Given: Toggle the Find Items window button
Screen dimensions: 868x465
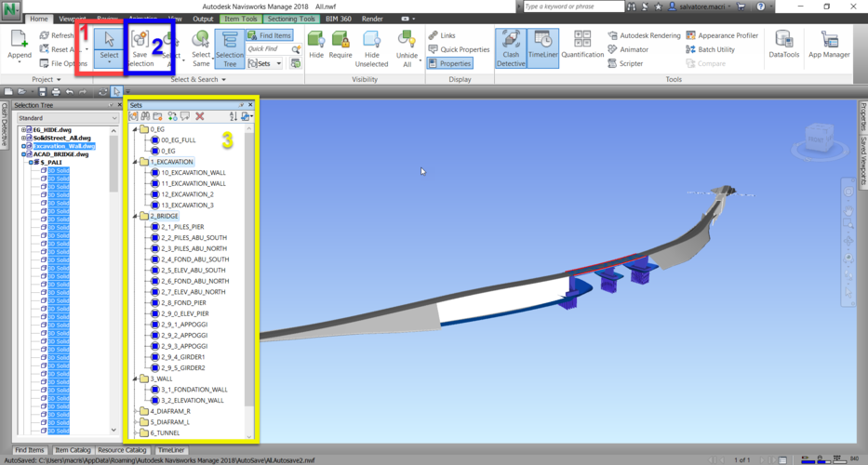Looking at the screenshot, I should coord(269,35).
